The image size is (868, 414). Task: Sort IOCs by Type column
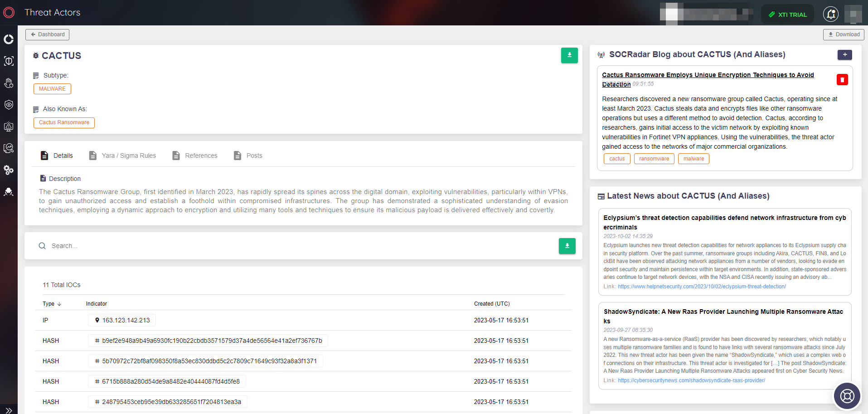click(52, 304)
